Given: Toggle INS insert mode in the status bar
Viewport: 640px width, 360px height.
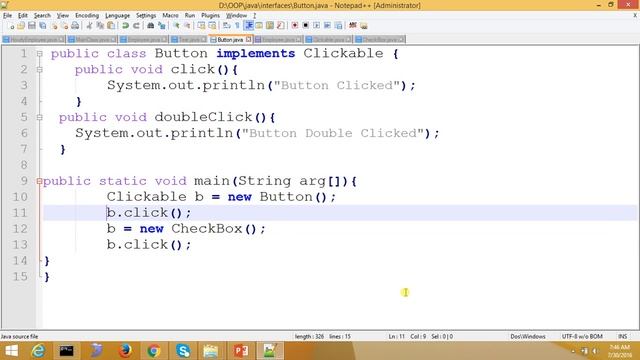Looking at the screenshot, I should [622, 337].
